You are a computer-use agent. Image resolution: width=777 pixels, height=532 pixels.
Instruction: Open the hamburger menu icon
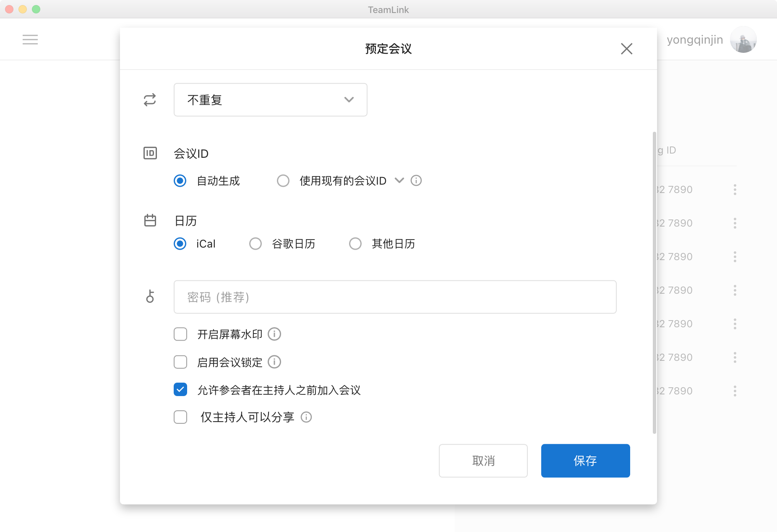click(x=30, y=39)
